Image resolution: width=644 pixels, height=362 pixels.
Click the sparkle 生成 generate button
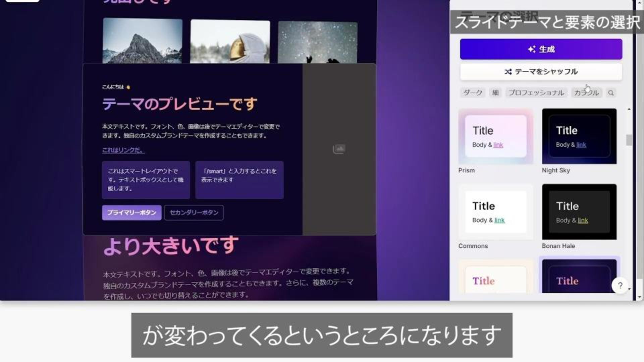pyautogui.click(x=541, y=49)
